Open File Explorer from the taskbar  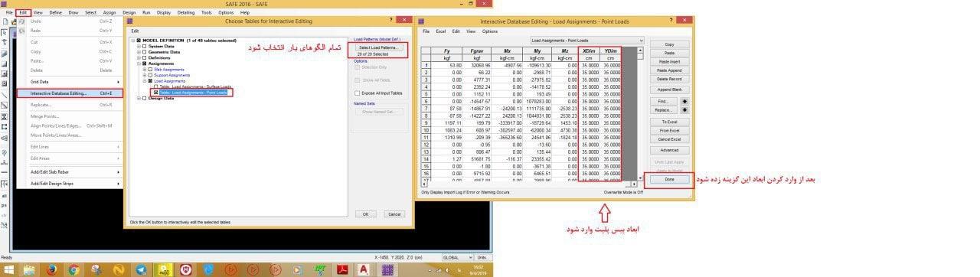[x=28, y=269]
